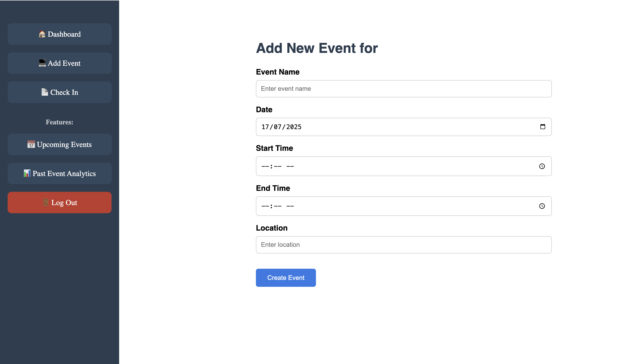The height and width of the screenshot is (364, 640).
Task: Open the date picker calendar icon
Action: (x=543, y=126)
